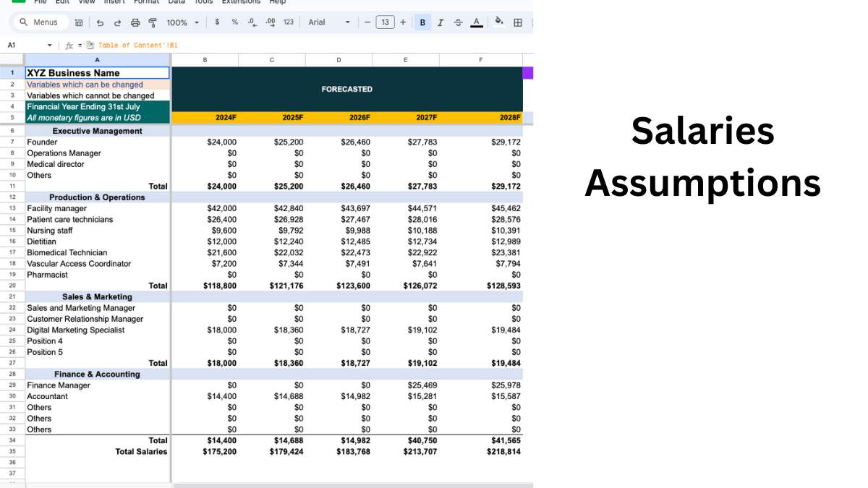Toggle strikethrough formatting
The width and height of the screenshot is (868, 488).
click(x=458, y=22)
